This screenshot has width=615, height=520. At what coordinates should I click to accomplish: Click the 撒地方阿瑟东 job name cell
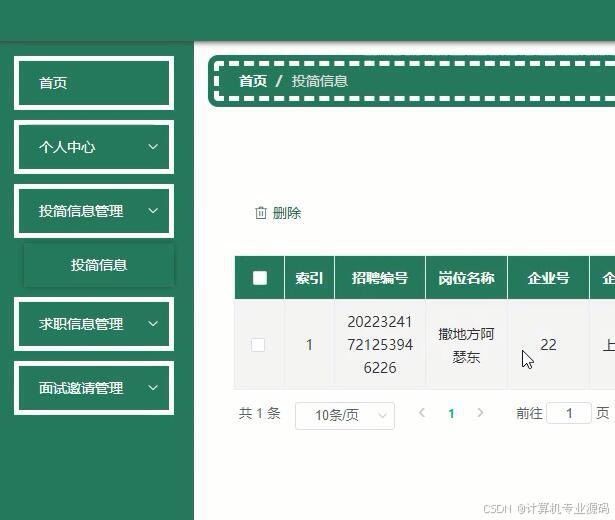[x=466, y=345]
